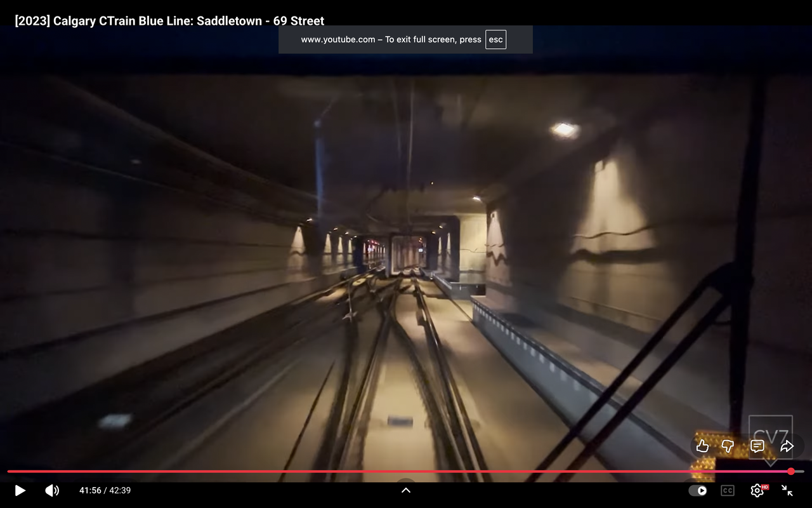Click the red progress bar scrubber handle

791,471
